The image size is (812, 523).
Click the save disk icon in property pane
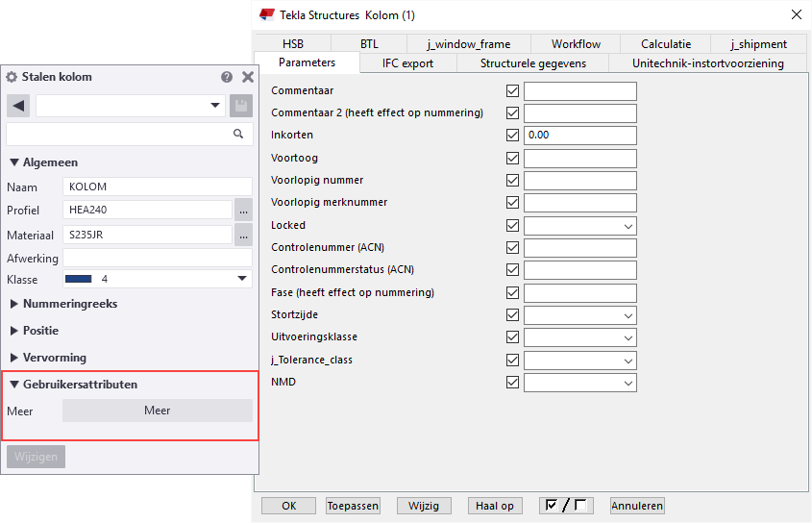click(x=241, y=106)
